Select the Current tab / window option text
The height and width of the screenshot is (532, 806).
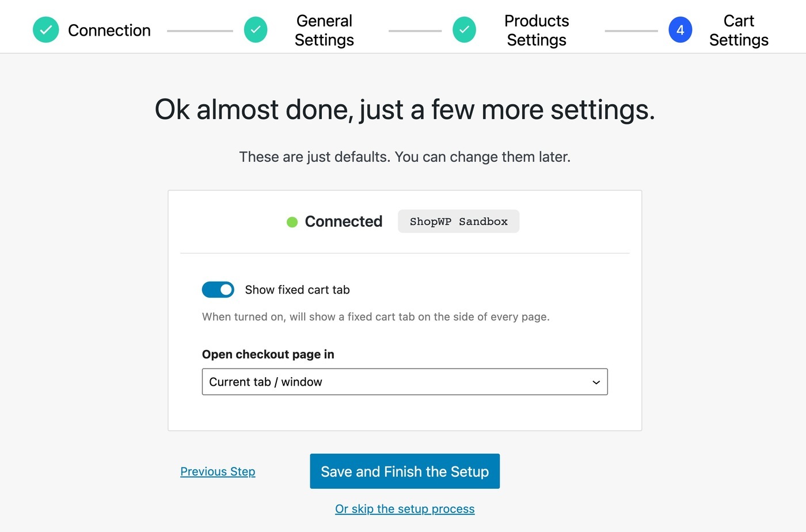265,382
